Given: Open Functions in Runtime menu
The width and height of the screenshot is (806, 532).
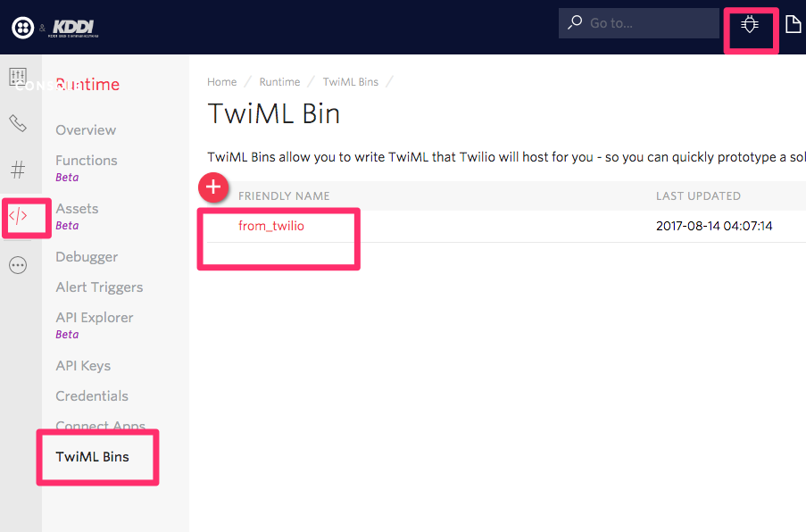Looking at the screenshot, I should click(87, 161).
